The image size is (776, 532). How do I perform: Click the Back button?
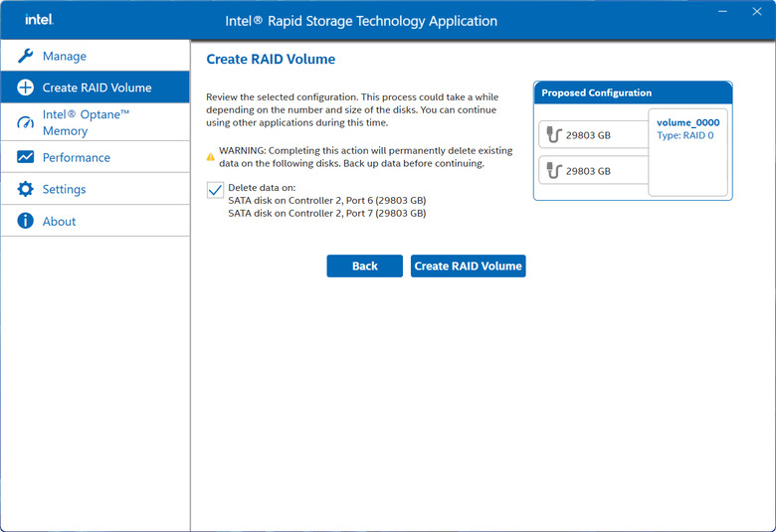[365, 266]
